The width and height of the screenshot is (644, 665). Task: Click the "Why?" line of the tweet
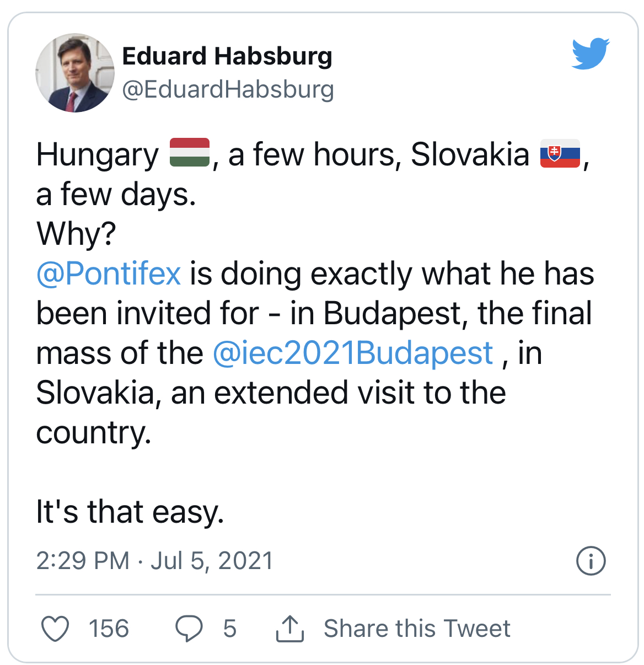coord(76,234)
